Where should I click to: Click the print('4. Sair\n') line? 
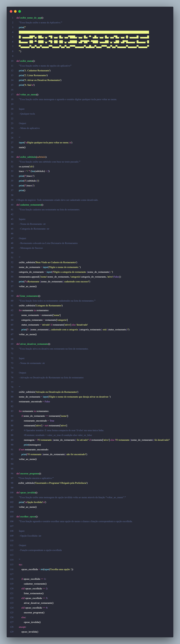pos(27,85)
